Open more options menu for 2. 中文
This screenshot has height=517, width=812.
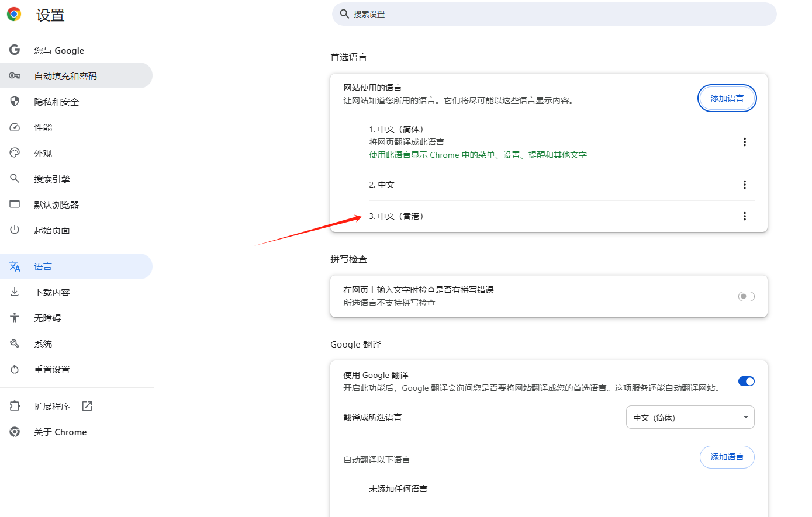[x=744, y=185]
